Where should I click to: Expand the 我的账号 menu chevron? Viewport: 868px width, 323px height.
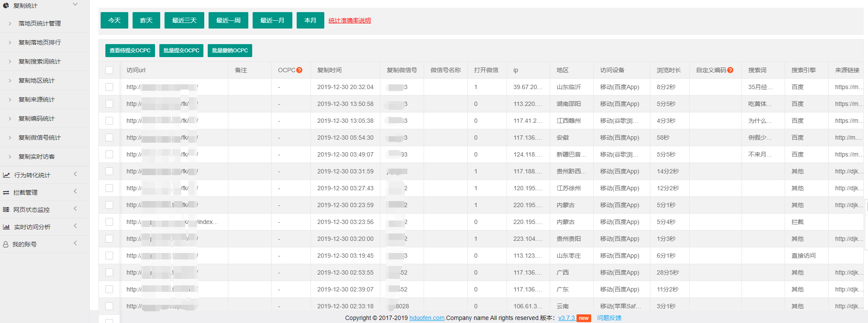[x=75, y=243]
